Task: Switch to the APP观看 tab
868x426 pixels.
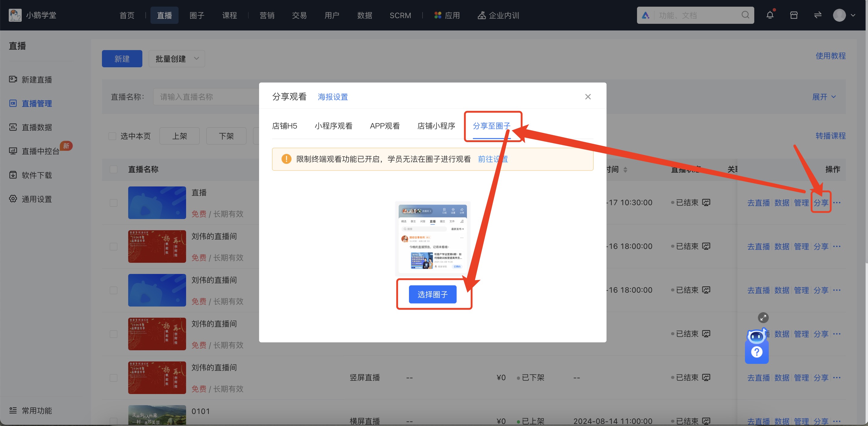Action: coord(385,126)
